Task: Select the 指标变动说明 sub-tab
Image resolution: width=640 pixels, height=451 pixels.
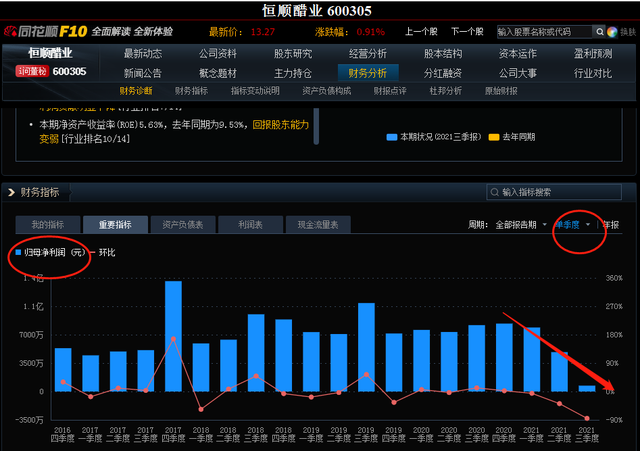Action: pyautogui.click(x=255, y=91)
